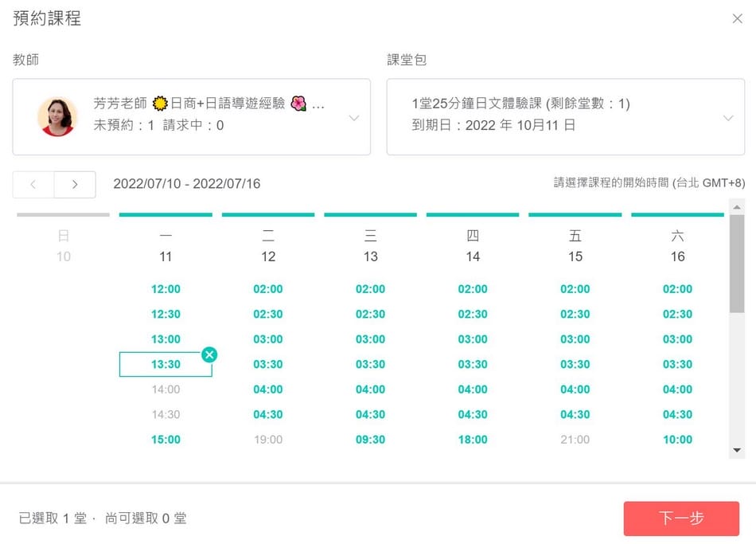Click the scrollbar up arrow
This screenshot has width=756, height=544.
[737, 207]
